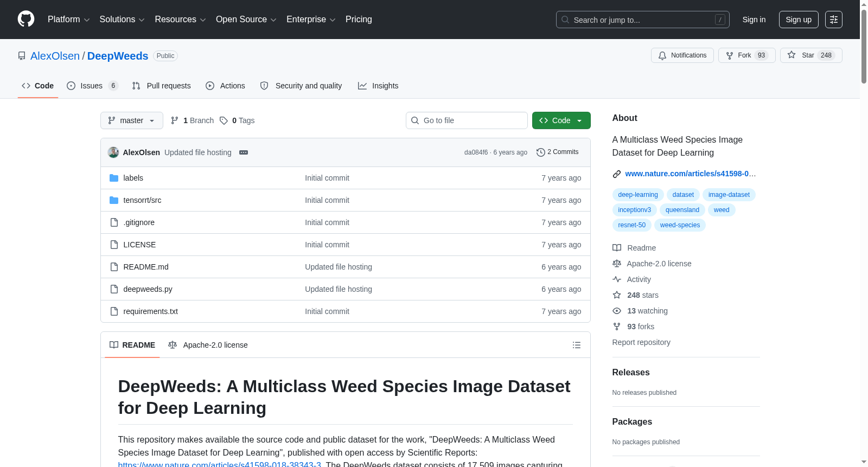This screenshot has height=467, width=868.
Task: Click Report repository link
Action: pos(641,342)
